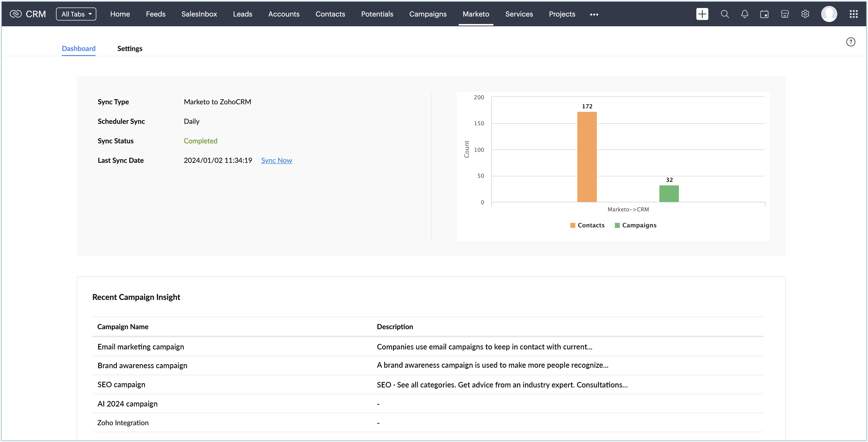This screenshot has height=442, width=868.
Task: Click the user profile avatar
Action: 829,14
